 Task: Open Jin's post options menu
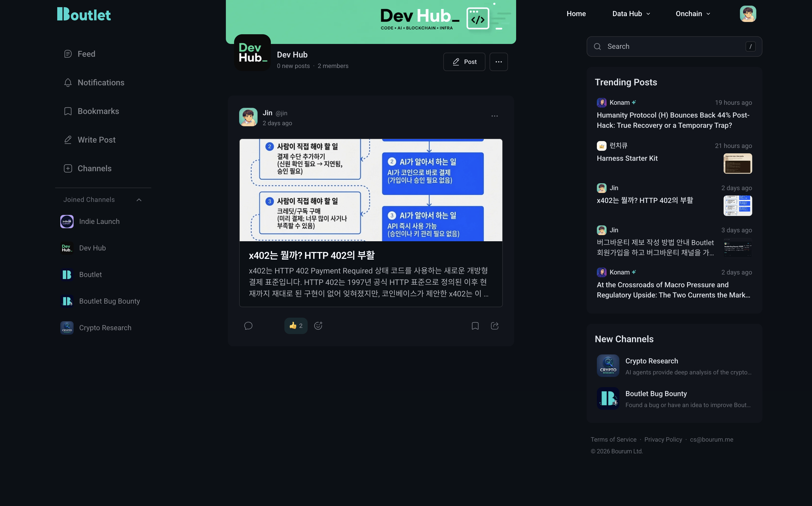coord(494,116)
